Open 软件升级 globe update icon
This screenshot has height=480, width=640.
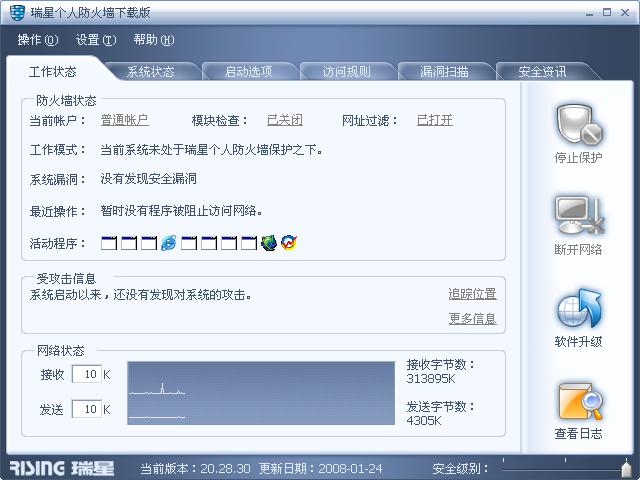(x=579, y=308)
